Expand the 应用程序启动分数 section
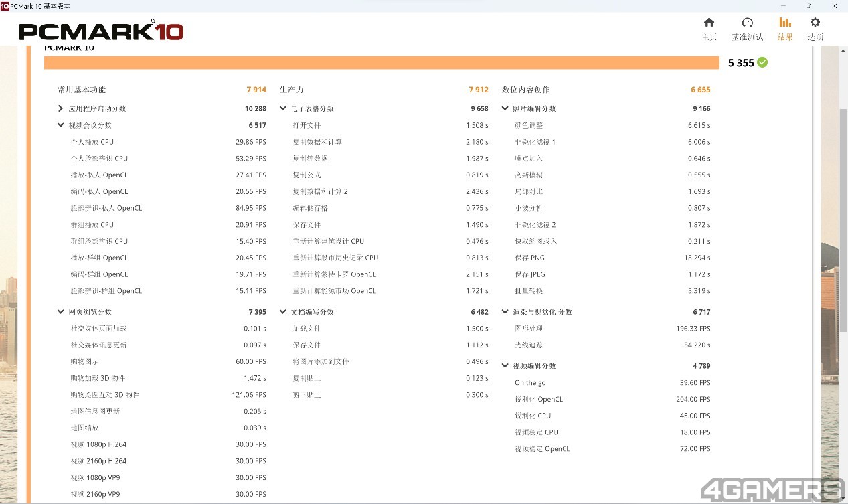Screen dimensions: 848x504 pyautogui.click(x=61, y=108)
